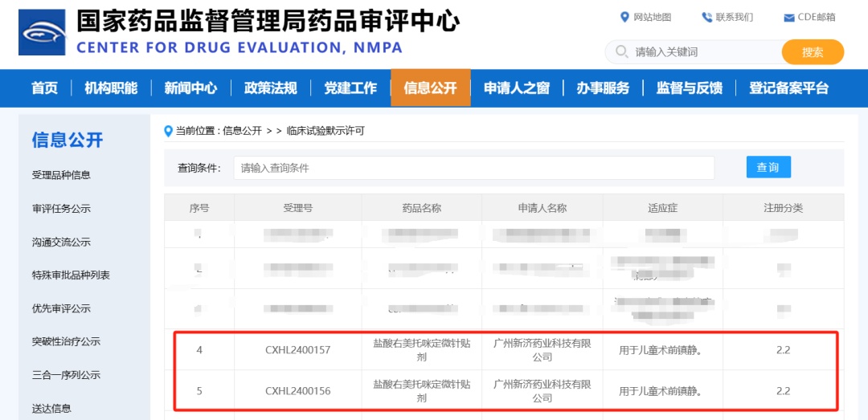Select the 信息公开 navigation tab
Image resolution: width=868 pixels, height=420 pixels.
[x=430, y=88]
